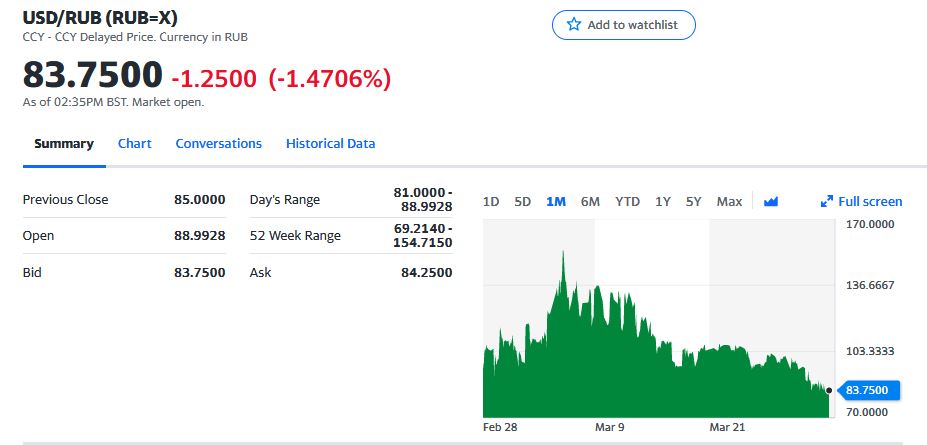Click the Full screen link
The height and width of the screenshot is (445, 927).
869,201
